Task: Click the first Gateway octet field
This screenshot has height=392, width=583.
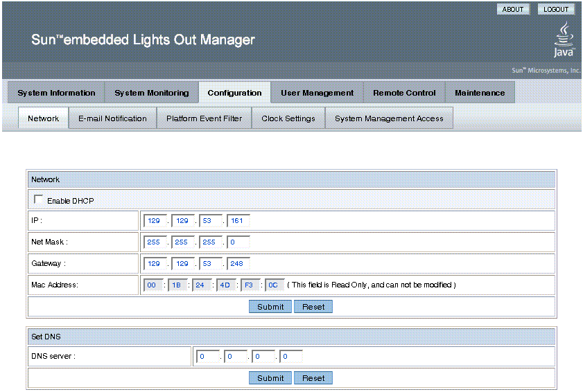Action: 155,264
